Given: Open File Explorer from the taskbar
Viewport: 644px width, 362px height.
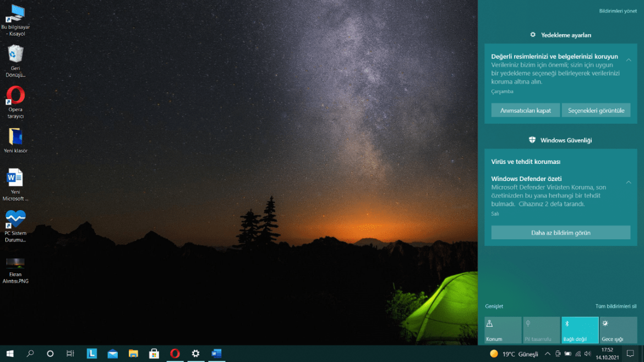Looking at the screenshot, I should pyautogui.click(x=133, y=354).
